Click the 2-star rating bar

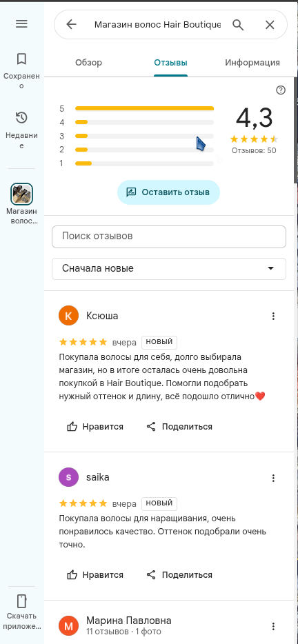coord(144,150)
